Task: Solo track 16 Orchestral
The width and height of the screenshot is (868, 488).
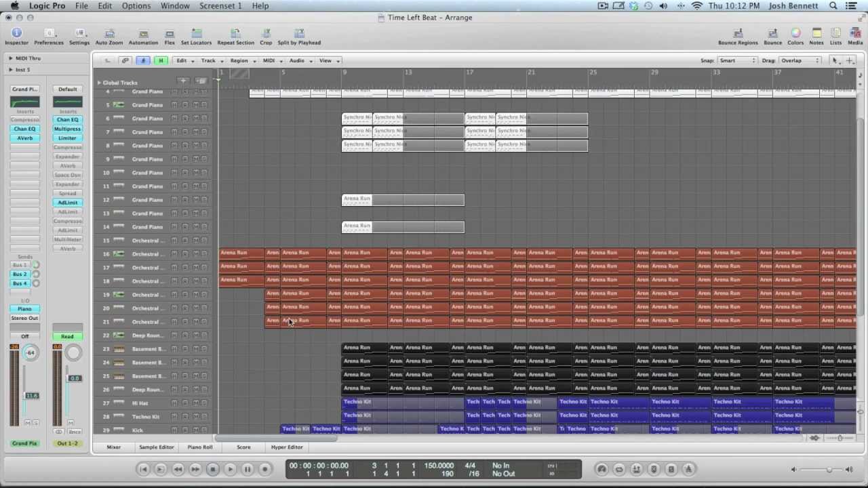Action: (x=204, y=254)
